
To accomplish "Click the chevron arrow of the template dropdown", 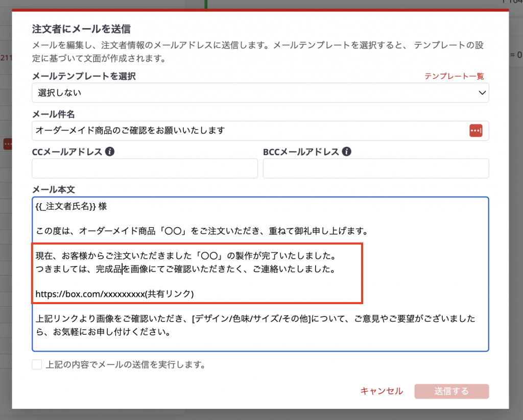I will (482, 93).
